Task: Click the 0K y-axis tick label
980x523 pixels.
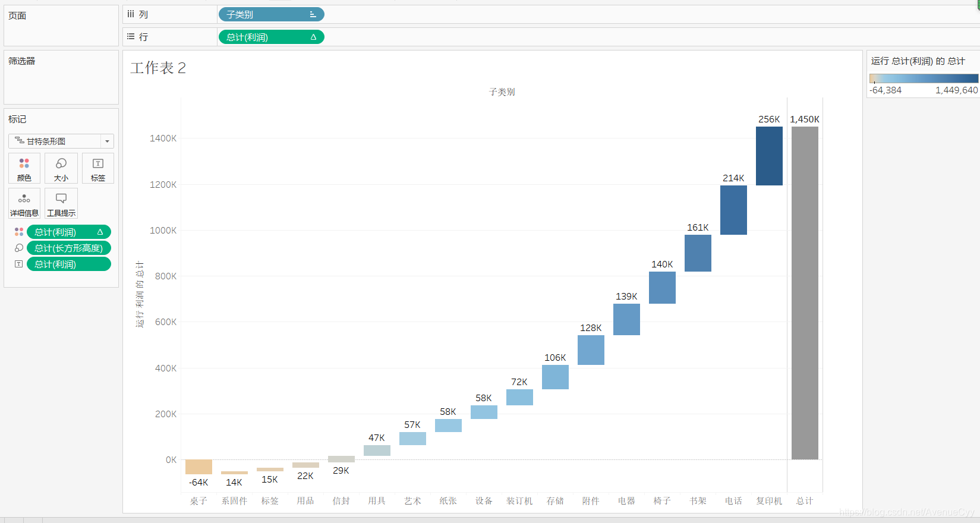Action: tap(171, 459)
